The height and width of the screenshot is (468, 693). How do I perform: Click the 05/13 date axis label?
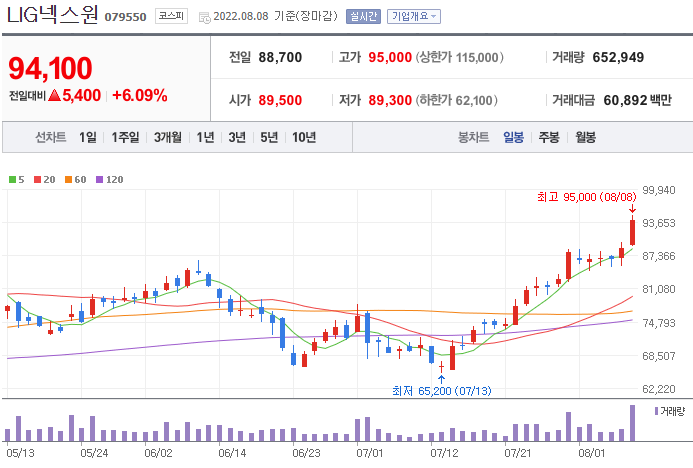pos(20,453)
